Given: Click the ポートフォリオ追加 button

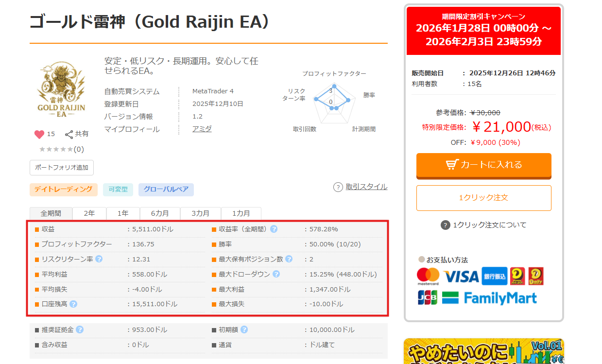Looking at the screenshot, I should point(61,167).
